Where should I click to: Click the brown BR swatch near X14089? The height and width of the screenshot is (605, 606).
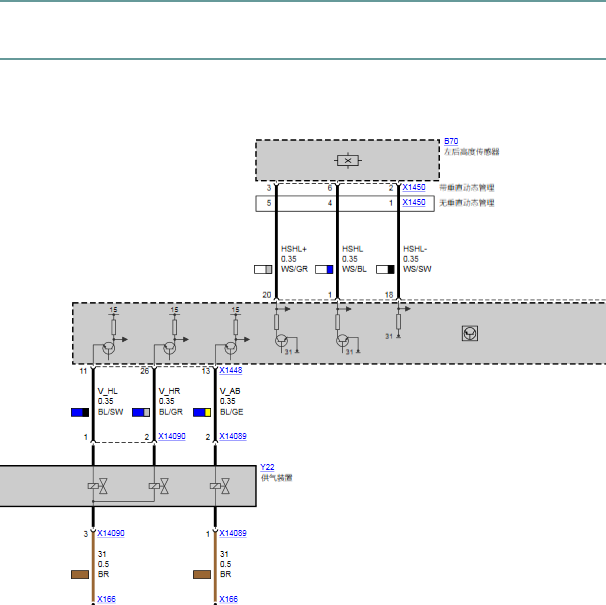[202, 575]
